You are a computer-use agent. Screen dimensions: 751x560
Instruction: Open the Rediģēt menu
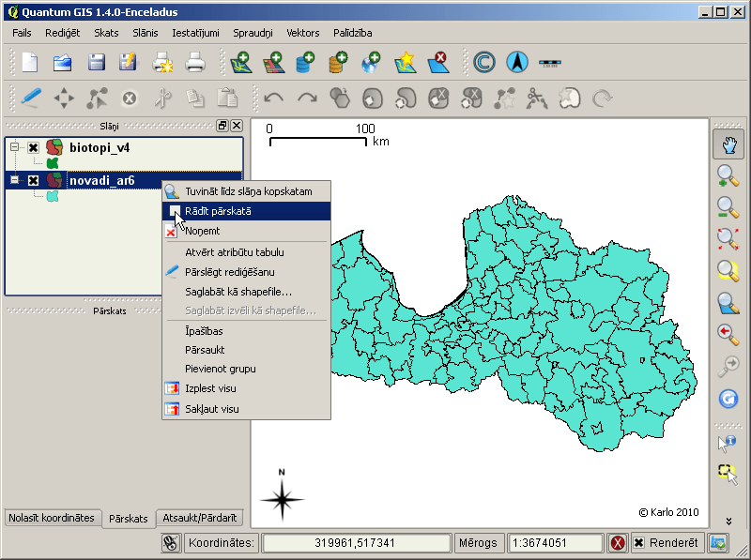(63, 33)
